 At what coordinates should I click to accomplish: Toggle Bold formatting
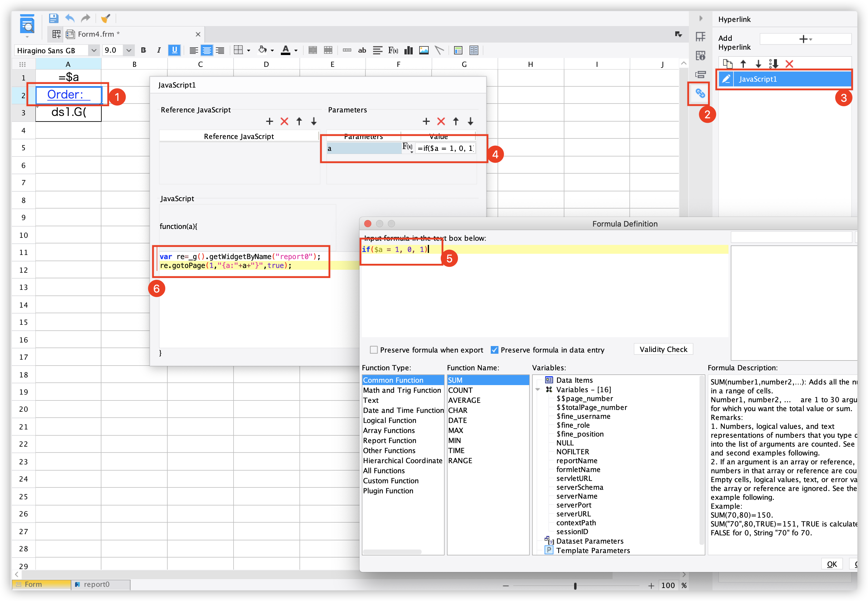pos(143,50)
